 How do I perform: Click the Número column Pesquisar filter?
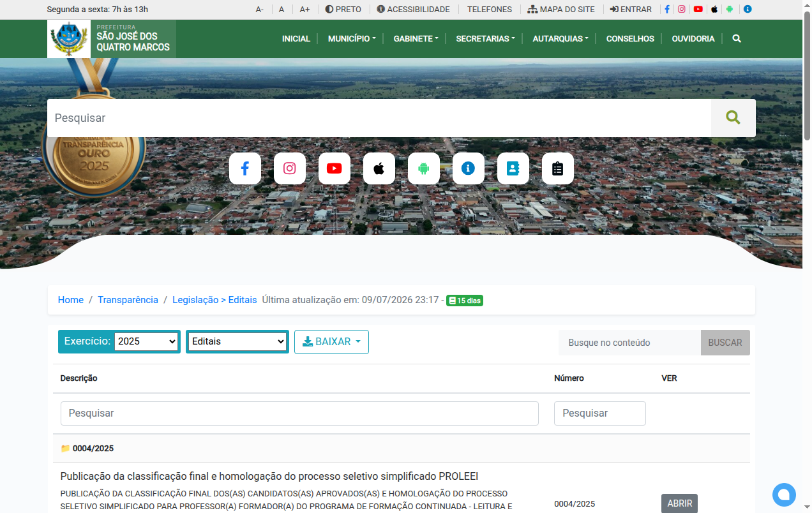pyautogui.click(x=600, y=413)
